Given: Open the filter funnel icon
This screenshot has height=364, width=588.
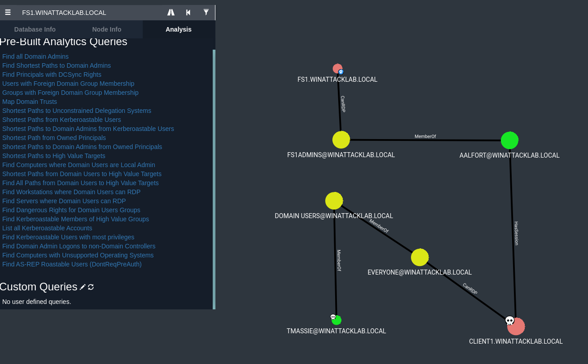Looking at the screenshot, I should pos(206,13).
